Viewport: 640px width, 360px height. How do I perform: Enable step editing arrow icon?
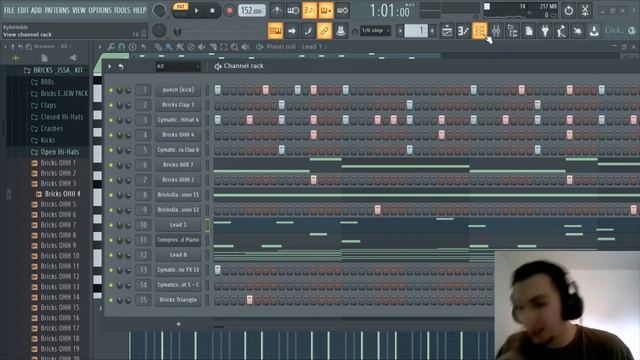[x=292, y=31]
